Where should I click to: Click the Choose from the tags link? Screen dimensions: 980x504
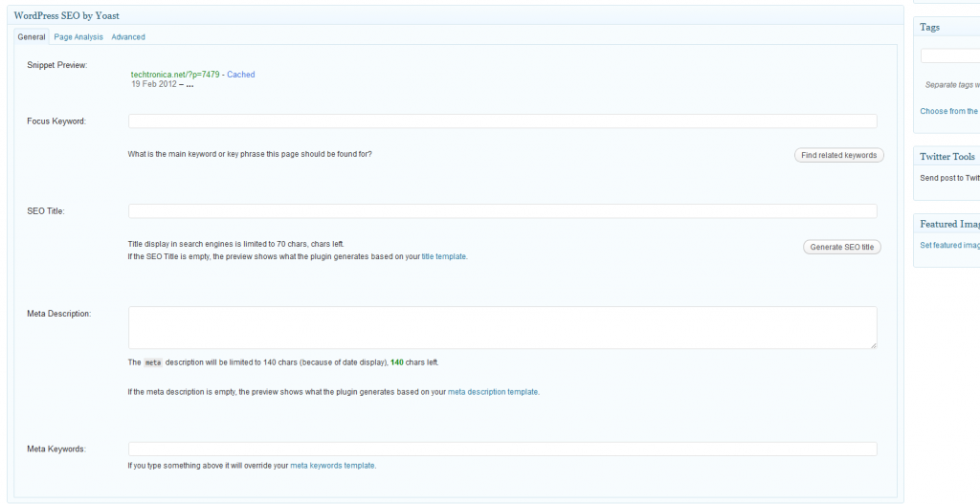point(948,112)
